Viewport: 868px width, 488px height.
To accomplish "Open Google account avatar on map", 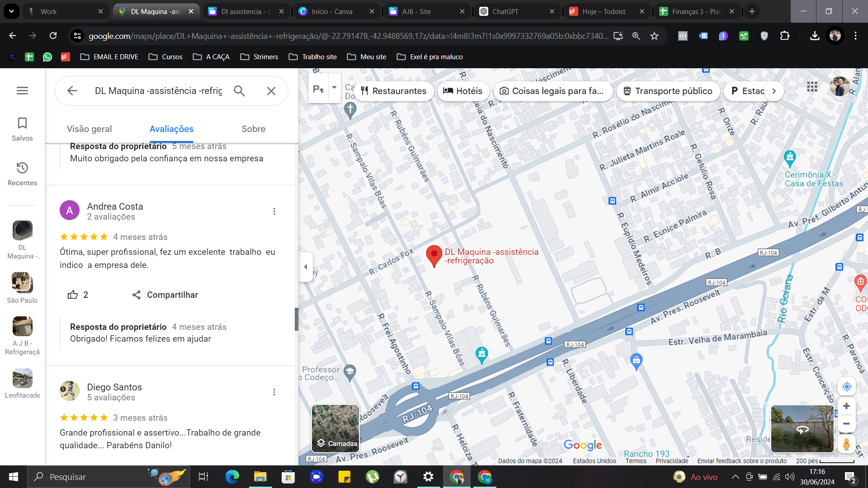I will [840, 86].
